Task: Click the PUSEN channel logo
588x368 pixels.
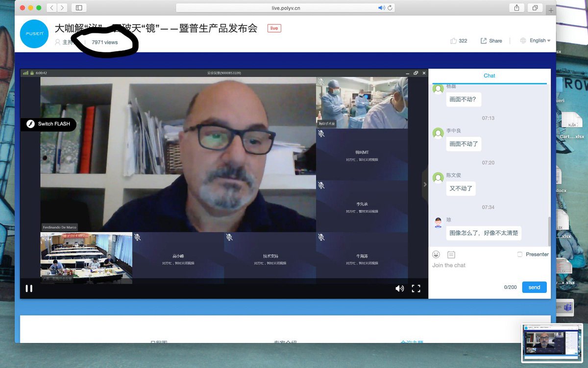Action: 34,33
